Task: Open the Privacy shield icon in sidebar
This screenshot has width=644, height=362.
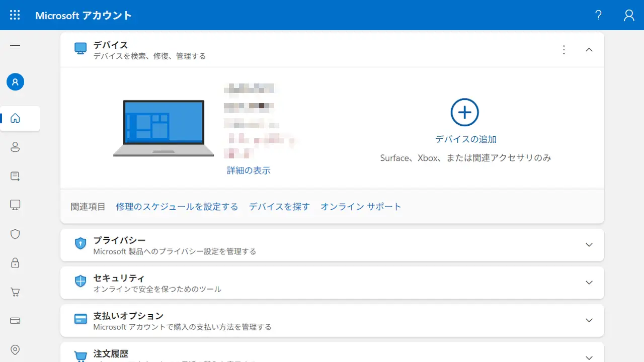Action: coord(15,234)
